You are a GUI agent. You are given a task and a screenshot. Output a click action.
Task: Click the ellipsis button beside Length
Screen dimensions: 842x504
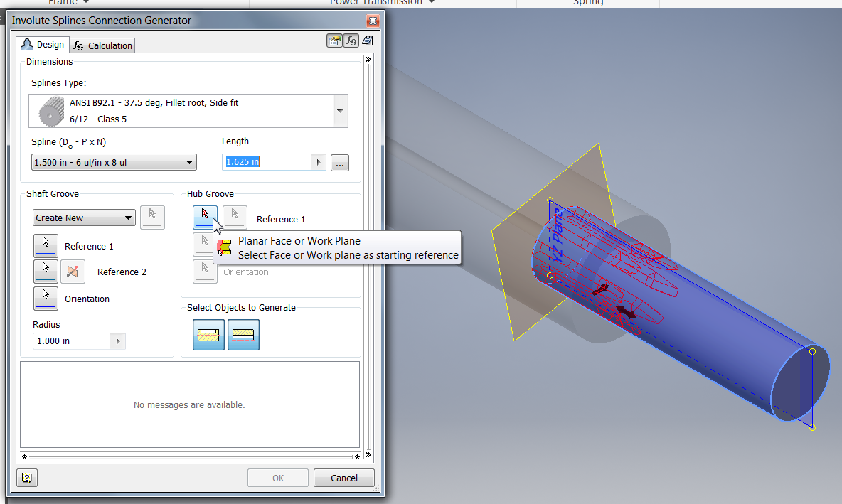(x=340, y=163)
